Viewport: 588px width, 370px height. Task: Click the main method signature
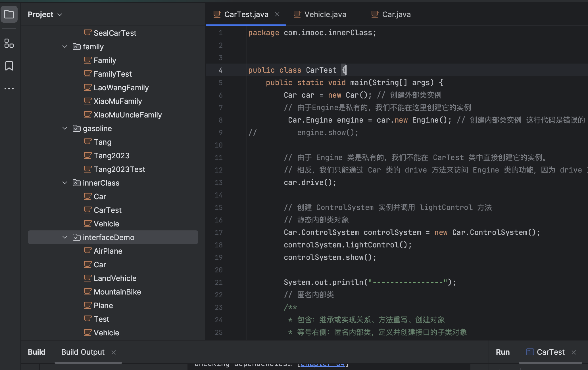click(x=354, y=83)
